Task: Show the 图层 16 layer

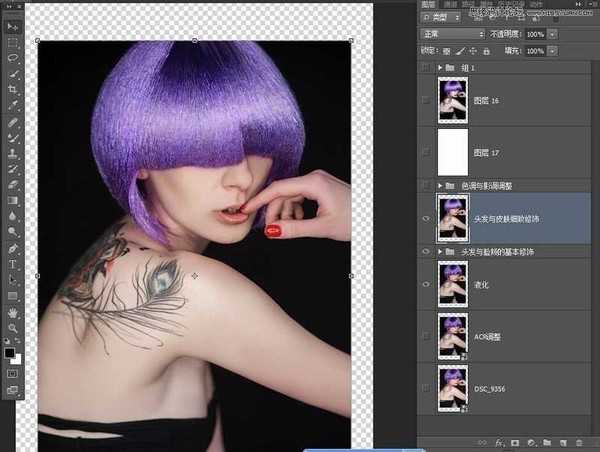Action: 427,101
